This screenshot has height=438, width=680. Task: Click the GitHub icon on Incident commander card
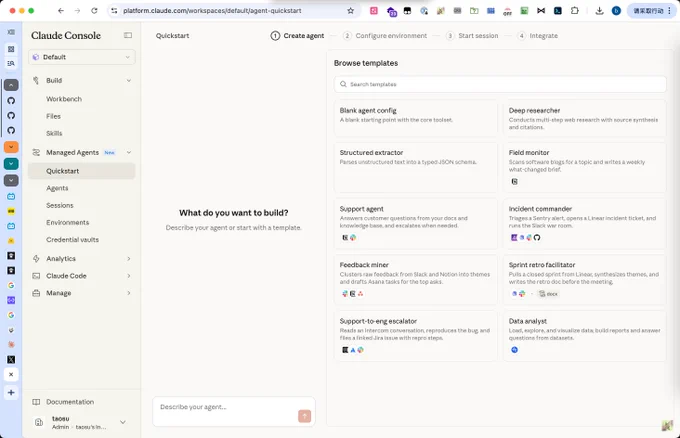(537, 238)
